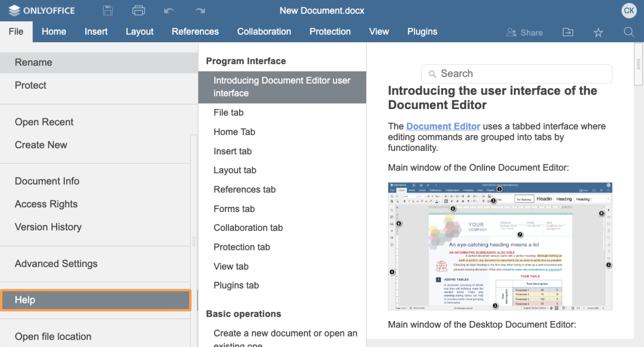Open the Protection tab
This screenshot has height=347, width=644.
click(x=330, y=31)
